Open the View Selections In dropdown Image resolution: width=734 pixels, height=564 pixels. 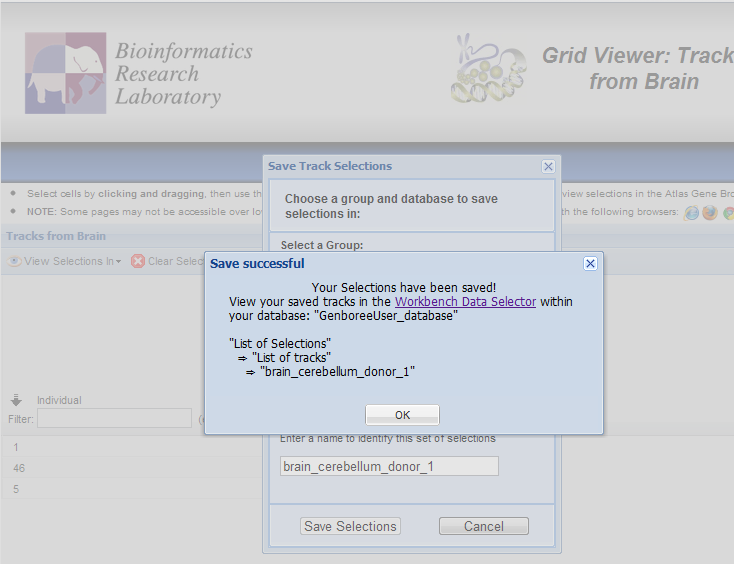66,261
